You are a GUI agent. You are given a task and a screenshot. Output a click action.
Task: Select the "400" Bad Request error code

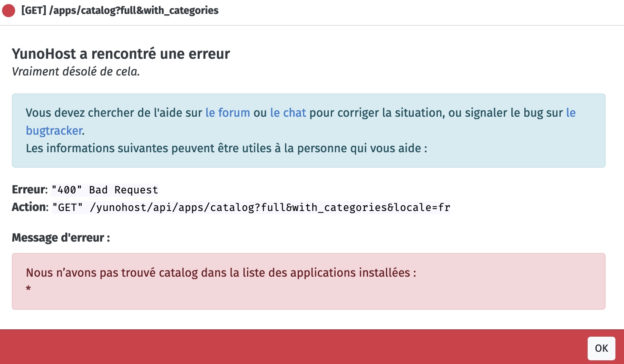click(105, 190)
